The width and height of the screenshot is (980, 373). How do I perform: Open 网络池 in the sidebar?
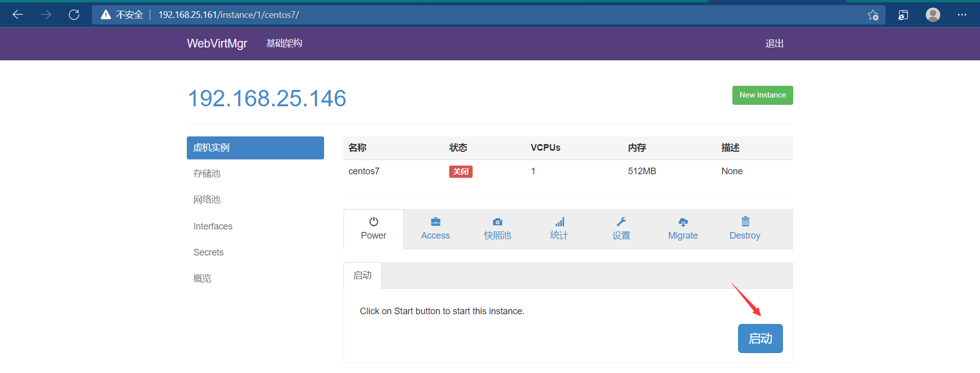[207, 200]
